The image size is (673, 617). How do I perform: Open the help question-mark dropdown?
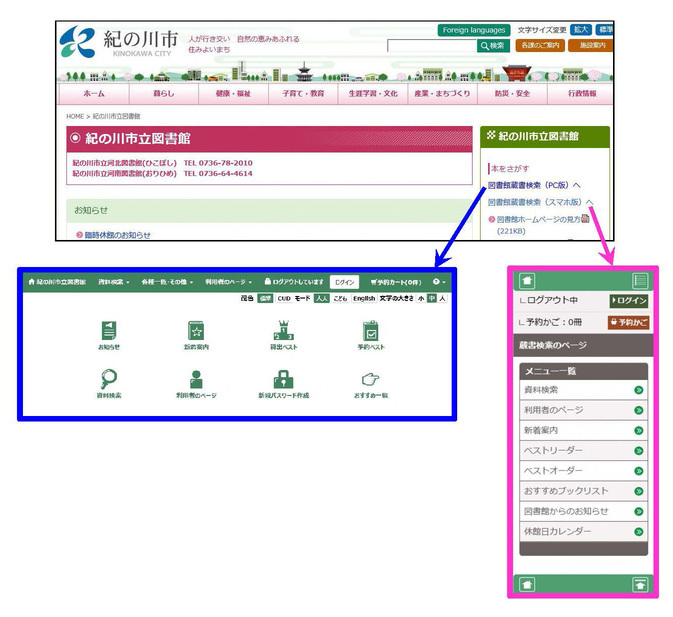tap(439, 282)
